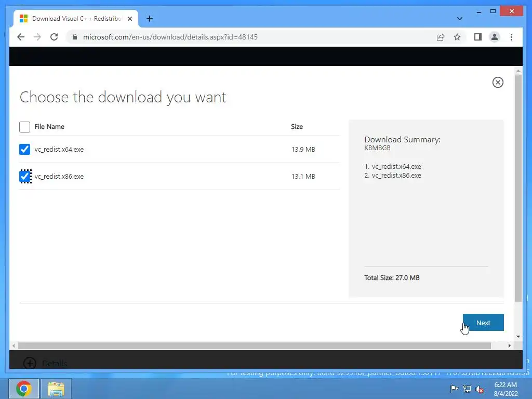Screen dimensions: 532x399
Task: Minimize the Chrome window
Action: point(478,11)
